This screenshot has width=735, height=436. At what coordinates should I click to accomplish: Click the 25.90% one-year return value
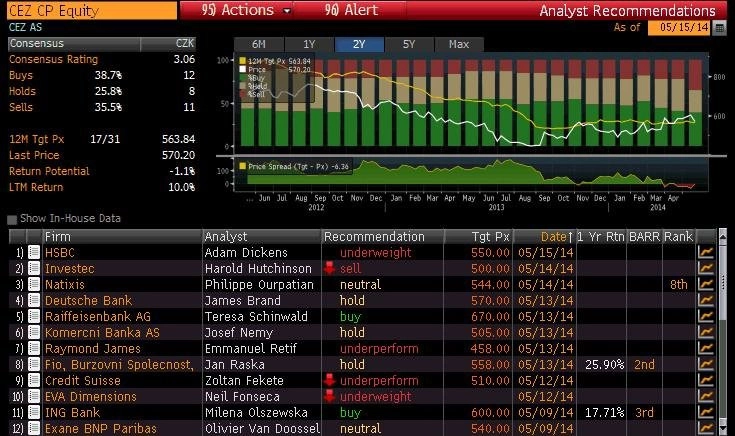605,365
